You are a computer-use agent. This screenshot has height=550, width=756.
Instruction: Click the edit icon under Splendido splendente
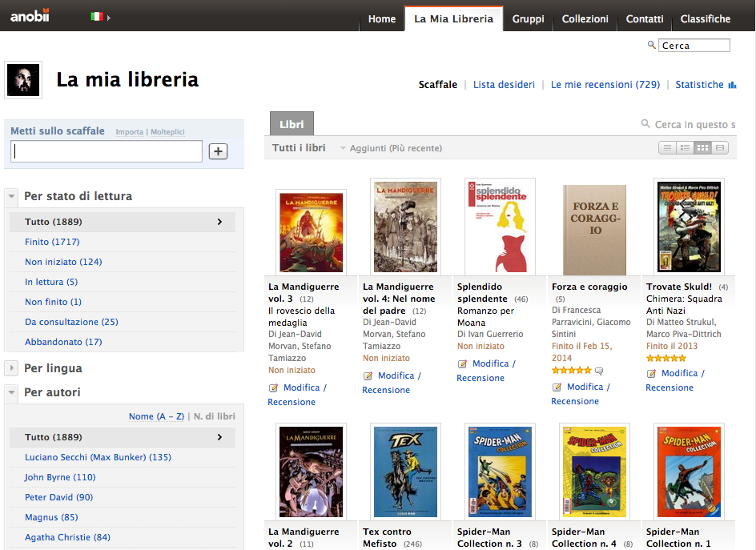pyautogui.click(x=462, y=364)
